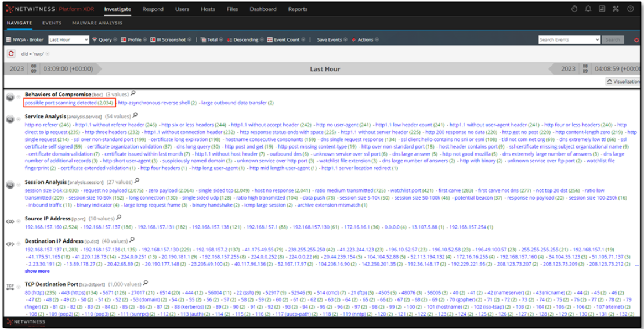Click possible port scanning detected link

[69, 103]
